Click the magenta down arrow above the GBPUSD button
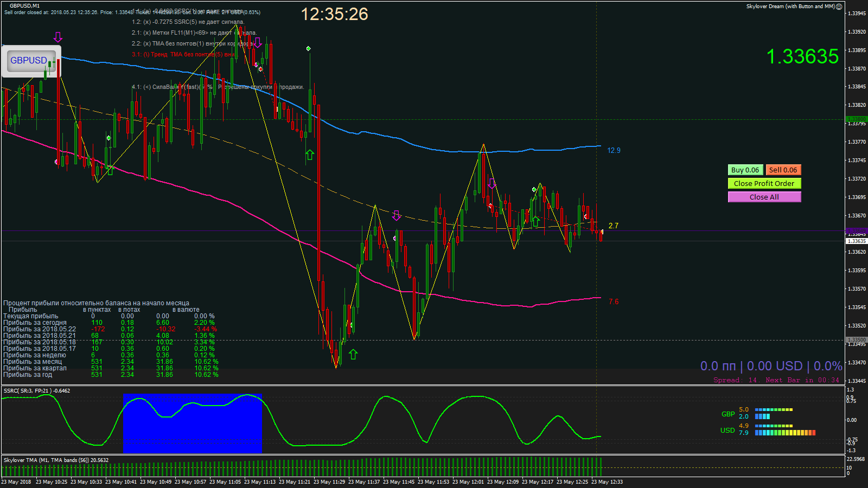 pyautogui.click(x=58, y=37)
